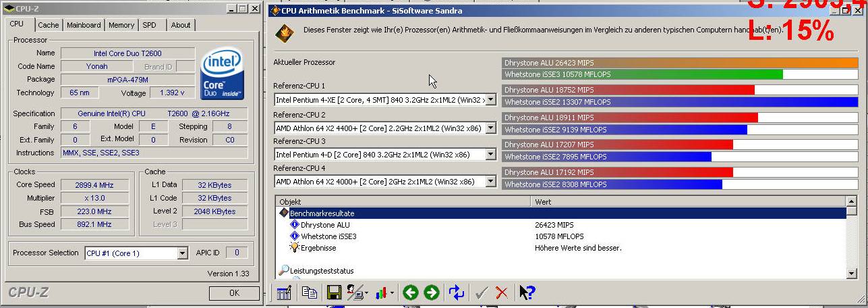Click the APIC ID value field
Image resolution: width=868 pixels, height=308 pixels.
click(x=237, y=253)
